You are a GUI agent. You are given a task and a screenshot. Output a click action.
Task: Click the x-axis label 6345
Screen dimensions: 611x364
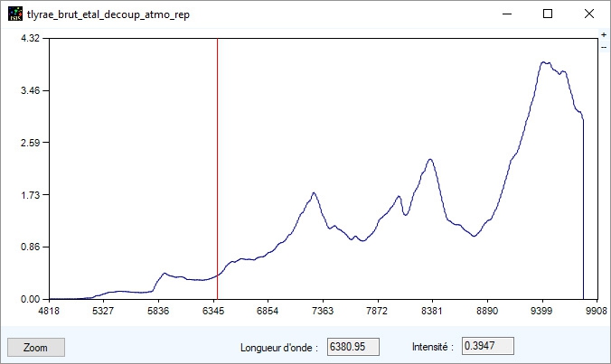coord(213,311)
